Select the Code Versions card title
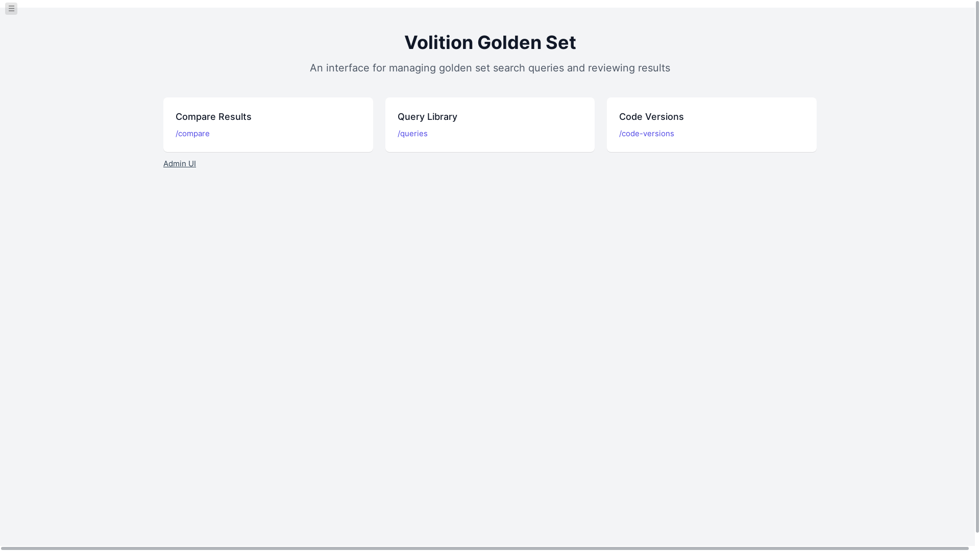Image resolution: width=980 pixels, height=551 pixels. pyautogui.click(x=651, y=117)
